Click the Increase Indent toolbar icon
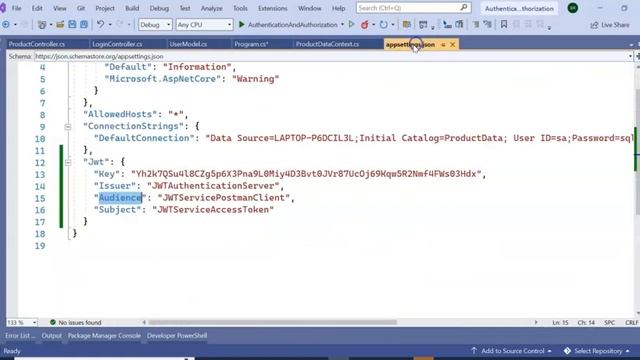Image resolution: width=640 pixels, height=360 pixels. pos(459,24)
